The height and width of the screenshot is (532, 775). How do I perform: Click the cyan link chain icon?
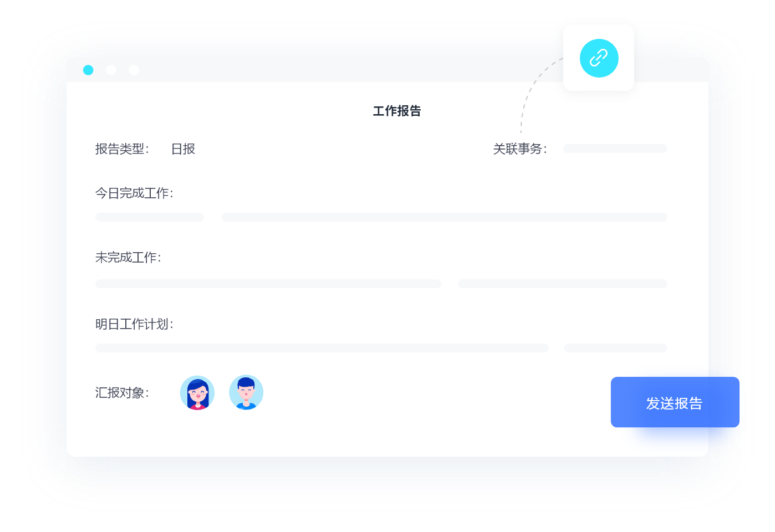[x=599, y=58]
